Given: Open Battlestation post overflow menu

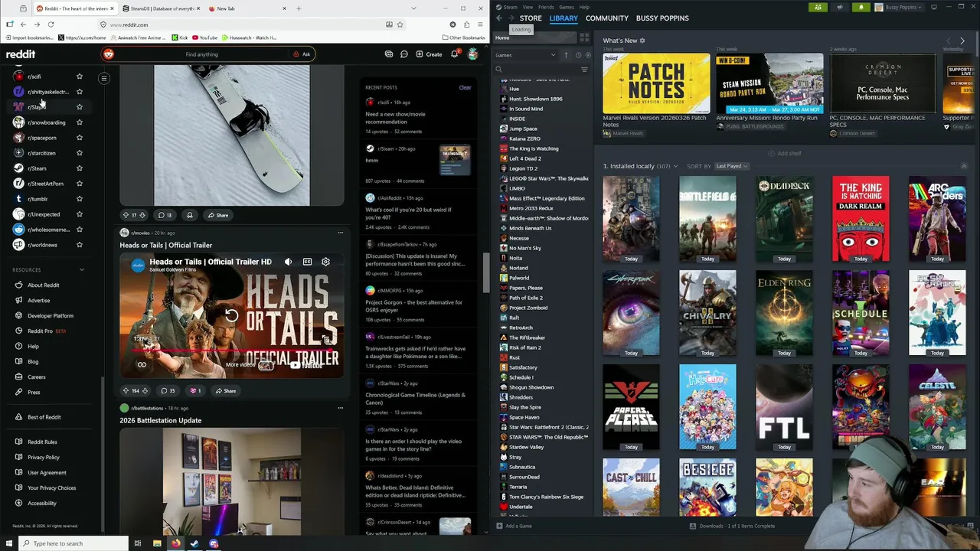Looking at the screenshot, I should click(341, 408).
